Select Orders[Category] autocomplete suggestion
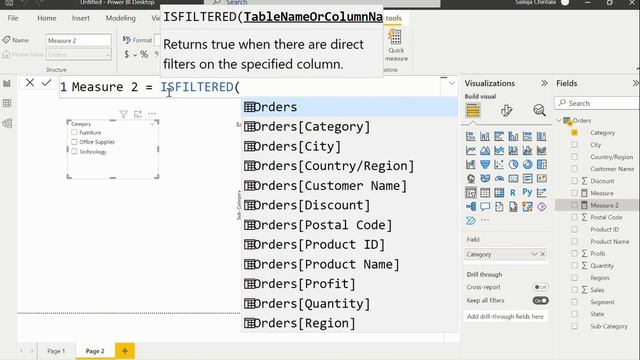640x360 pixels. [350, 127]
